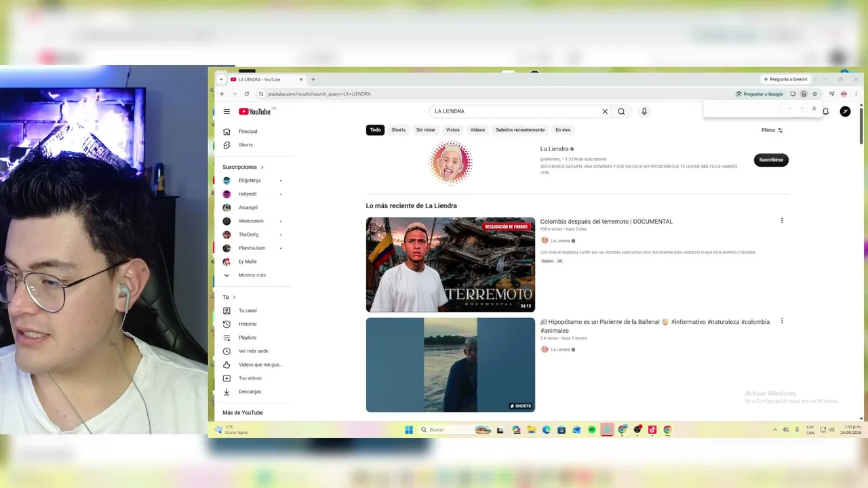Open Spotify from the taskbar
The width and height of the screenshot is (868, 488).
point(592,430)
